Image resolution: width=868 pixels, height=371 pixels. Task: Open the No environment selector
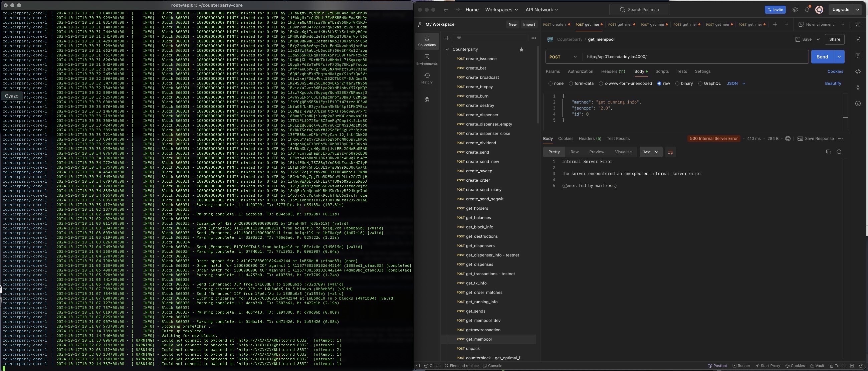pyautogui.click(x=821, y=24)
